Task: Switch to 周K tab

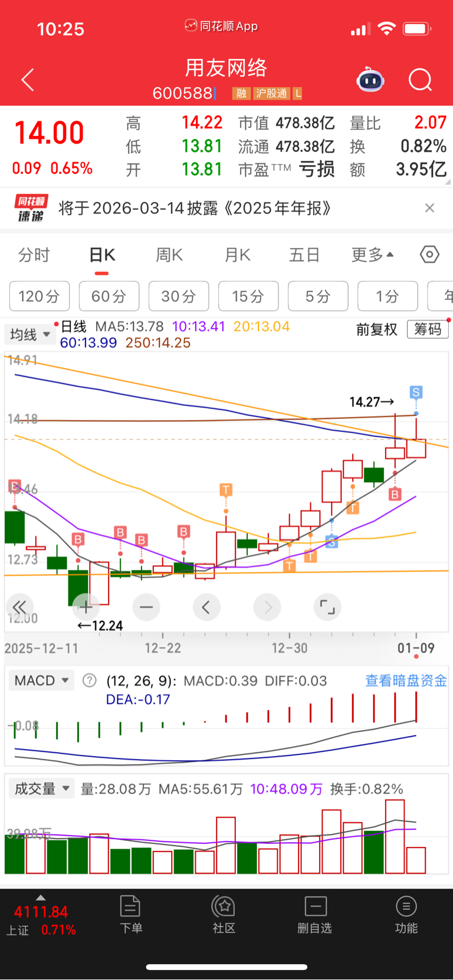Action: click(169, 255)
